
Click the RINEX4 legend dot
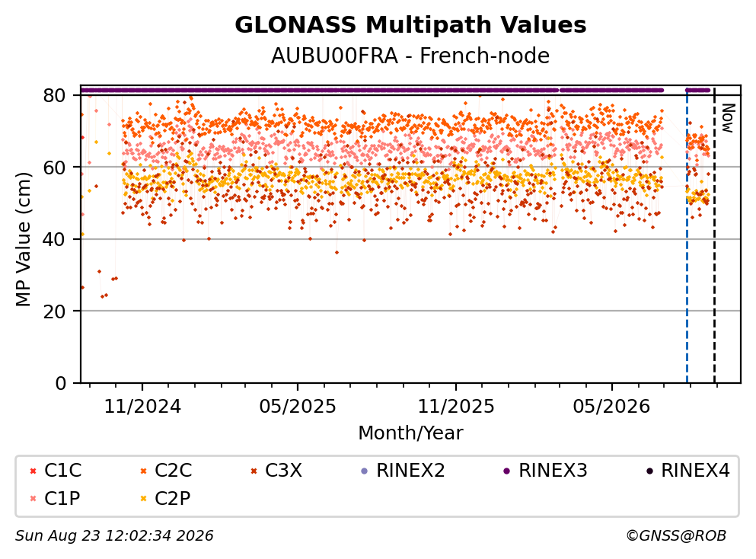pos(649,471)
